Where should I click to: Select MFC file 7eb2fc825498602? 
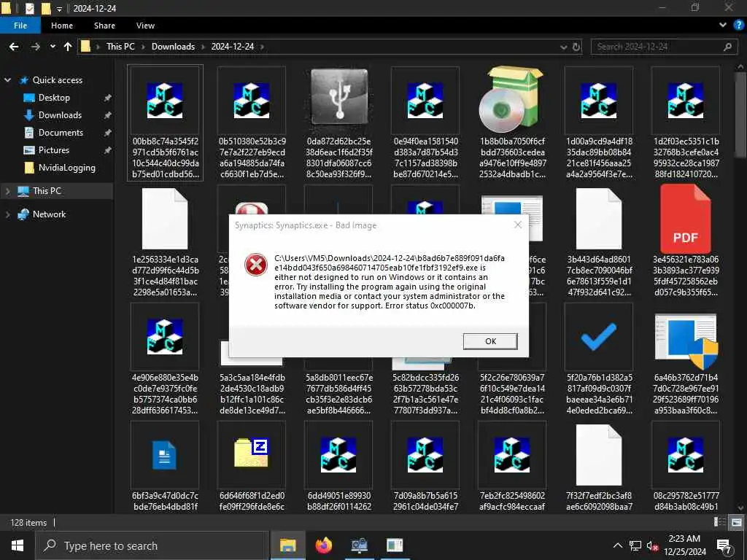[512, 467]
